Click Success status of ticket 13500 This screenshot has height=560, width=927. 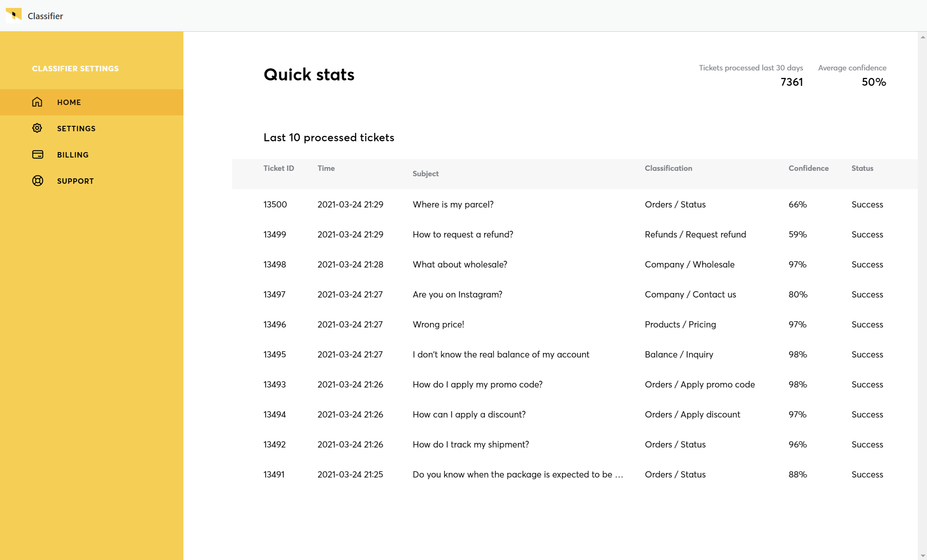[867, 205]
